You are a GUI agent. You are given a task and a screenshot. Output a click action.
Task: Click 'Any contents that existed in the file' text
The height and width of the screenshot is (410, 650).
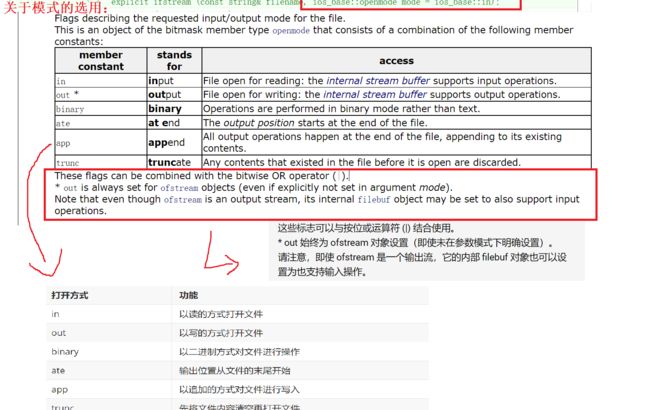[x=361, y=162]
